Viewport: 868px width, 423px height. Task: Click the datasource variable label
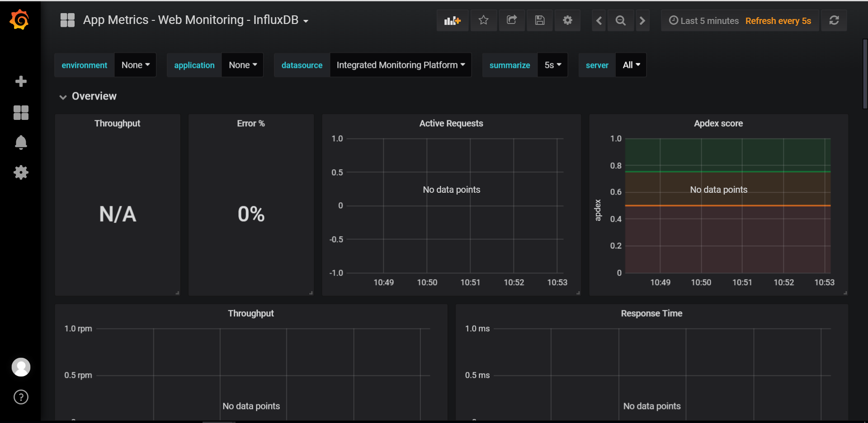coord(302,65)
